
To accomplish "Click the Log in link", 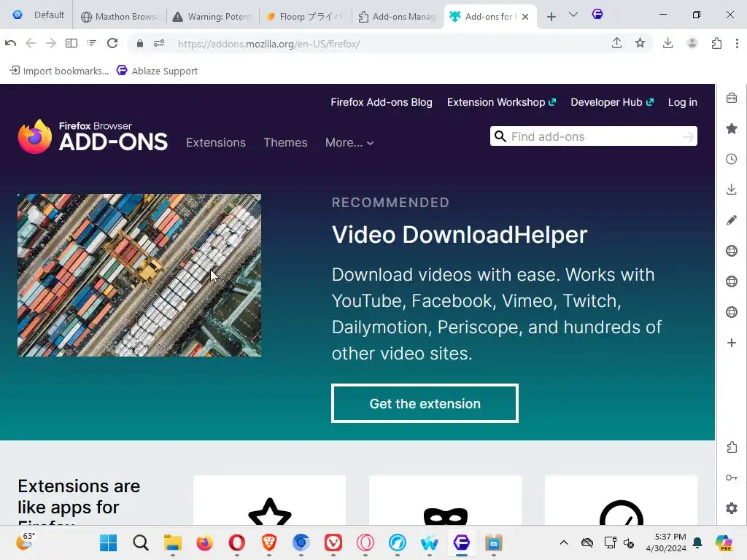I will tap(682, 102).
